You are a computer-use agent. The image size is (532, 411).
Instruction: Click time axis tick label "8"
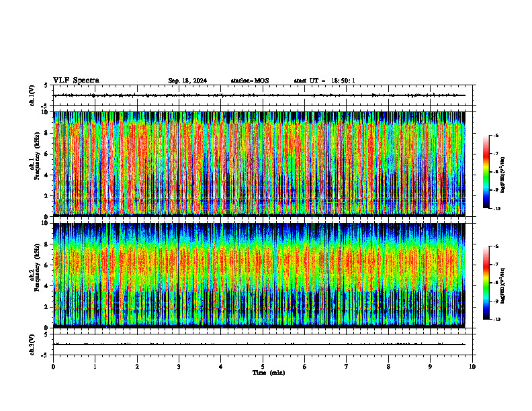point(388,367)
